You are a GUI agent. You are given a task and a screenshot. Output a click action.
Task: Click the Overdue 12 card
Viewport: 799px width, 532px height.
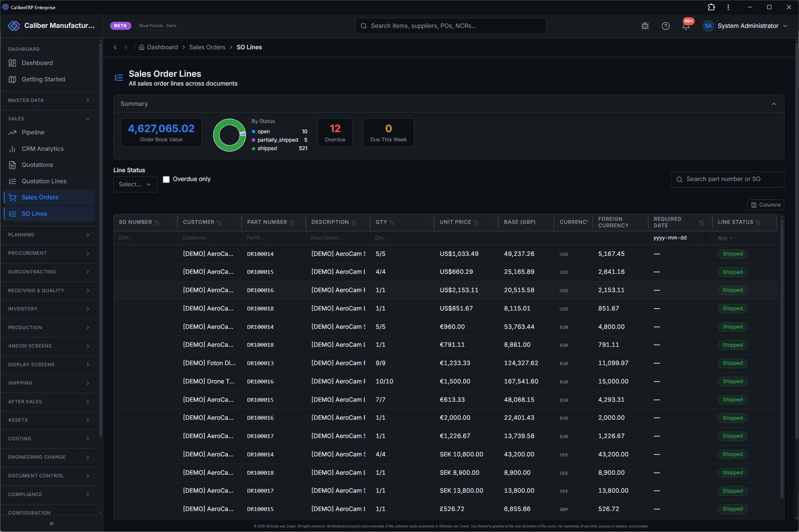(x=335, y=133)
